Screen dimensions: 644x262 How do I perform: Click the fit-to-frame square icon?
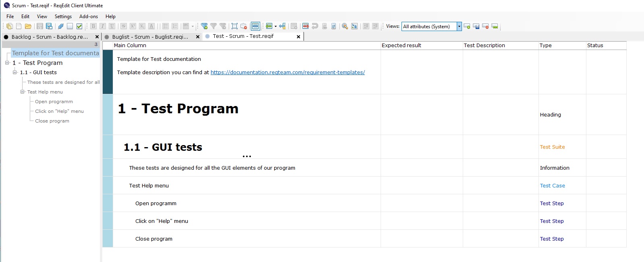[234, 26]
